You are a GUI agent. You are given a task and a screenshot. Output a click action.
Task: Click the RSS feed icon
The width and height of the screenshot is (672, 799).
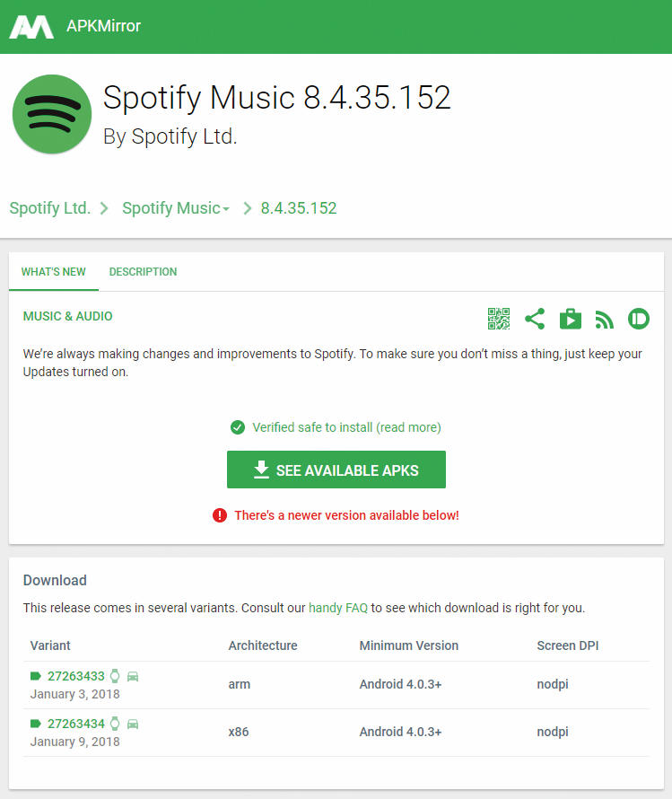[605, 320]
